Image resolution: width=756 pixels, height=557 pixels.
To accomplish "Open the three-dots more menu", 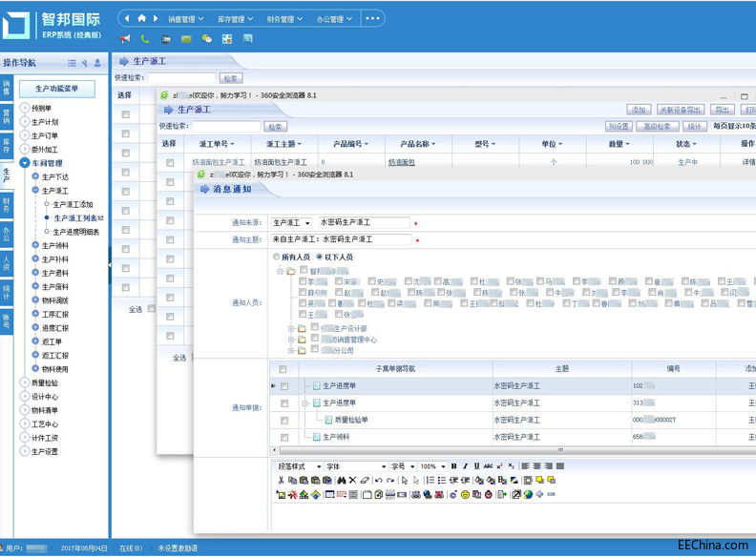I will (x=372, y=18).
